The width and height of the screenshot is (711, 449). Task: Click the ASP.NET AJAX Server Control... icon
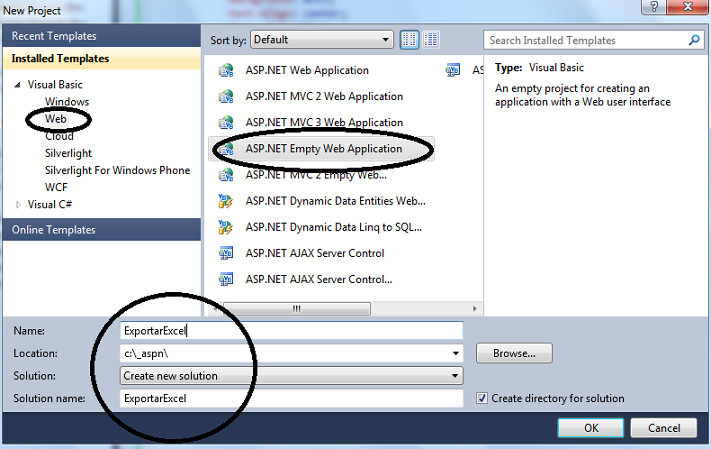click(226, 279)
